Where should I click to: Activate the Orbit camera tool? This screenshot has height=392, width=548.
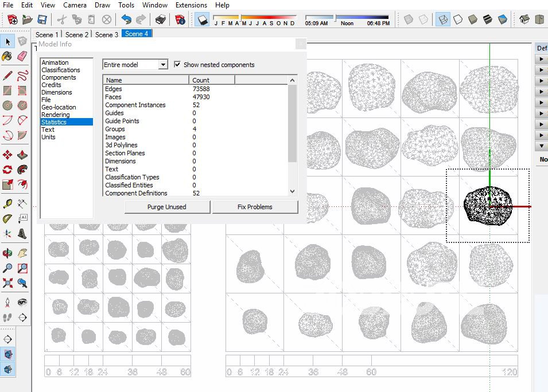point(7,253)
